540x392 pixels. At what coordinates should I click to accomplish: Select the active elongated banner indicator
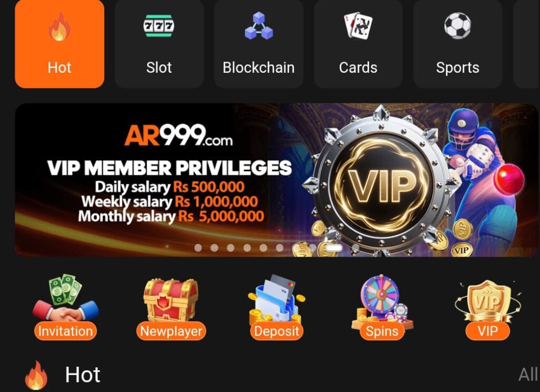[334, 248]
